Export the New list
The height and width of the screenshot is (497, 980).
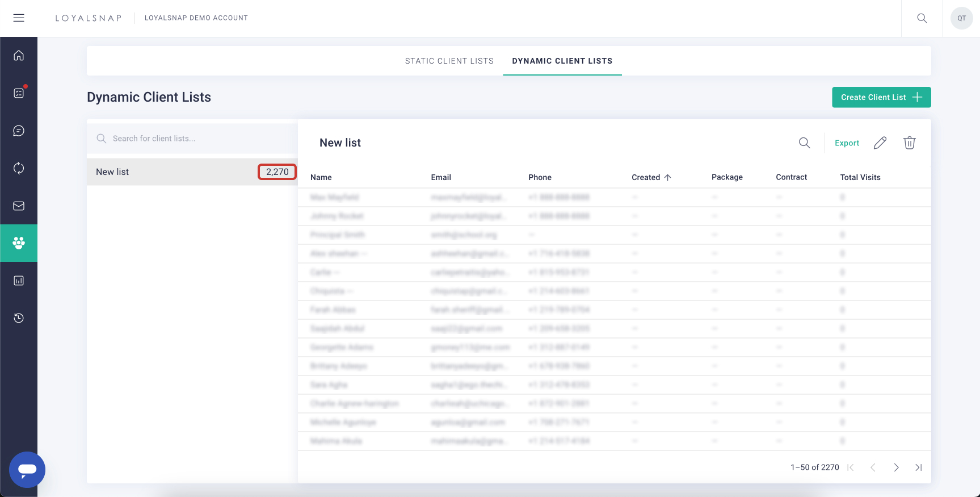(847, 143)
